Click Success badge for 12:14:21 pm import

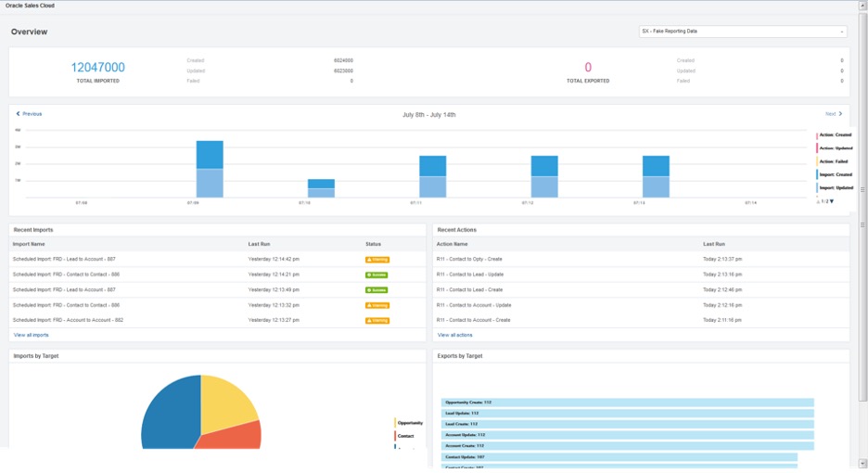click(x=377, y=275)
